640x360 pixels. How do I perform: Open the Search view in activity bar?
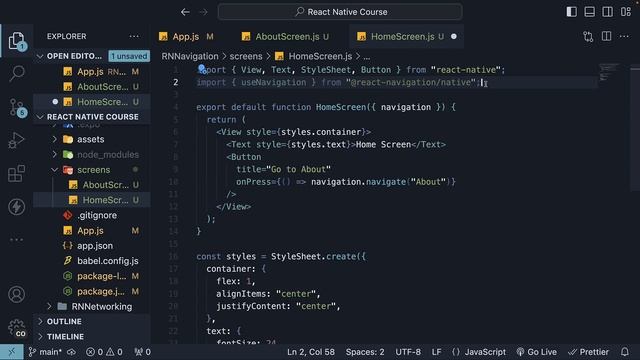[17, 73]
